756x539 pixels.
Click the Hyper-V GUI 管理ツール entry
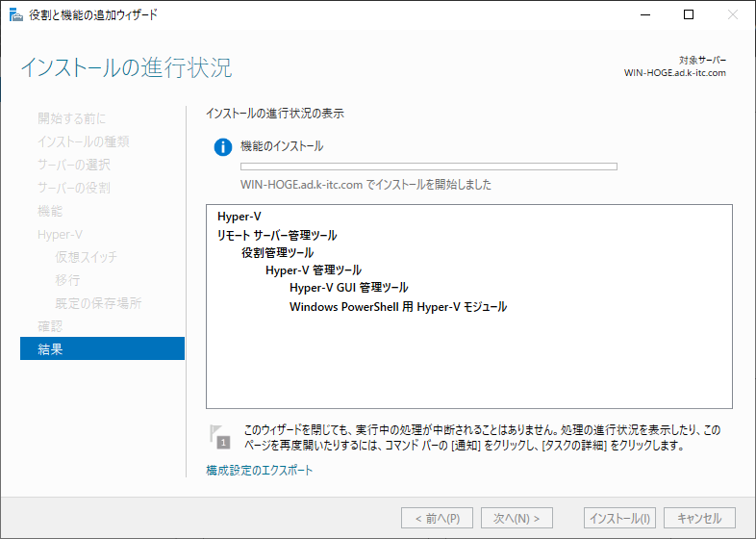tap(349, 288)
